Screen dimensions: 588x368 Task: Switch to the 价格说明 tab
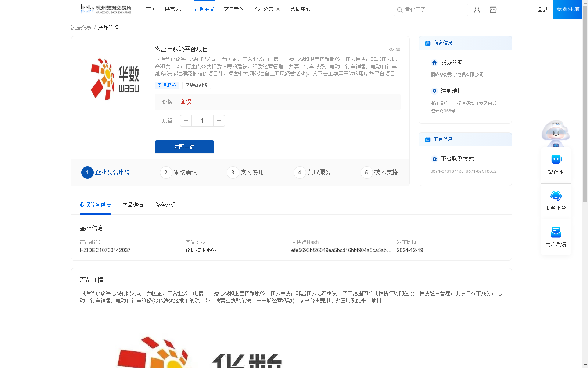pyautogui.click(x=165, y=205)
